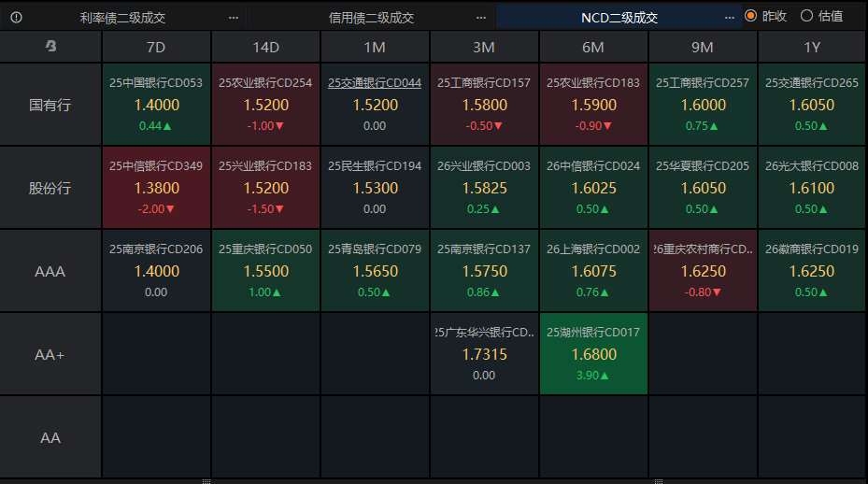Click the logo icon in the header row
The height and width of the screenshot is (484, 868).
[x=50, y=46]
